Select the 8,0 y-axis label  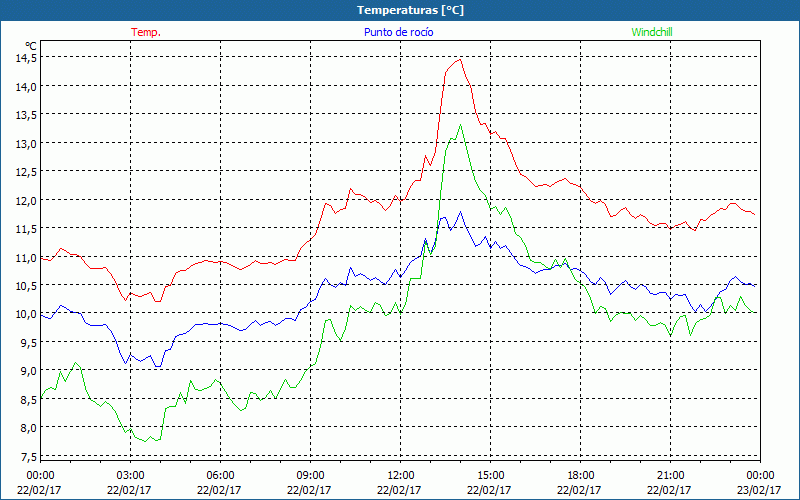(x=28, y=429)
